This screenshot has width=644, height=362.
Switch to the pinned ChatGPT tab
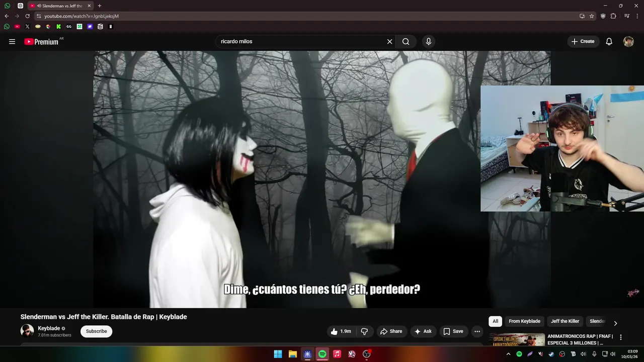(20, 6)
